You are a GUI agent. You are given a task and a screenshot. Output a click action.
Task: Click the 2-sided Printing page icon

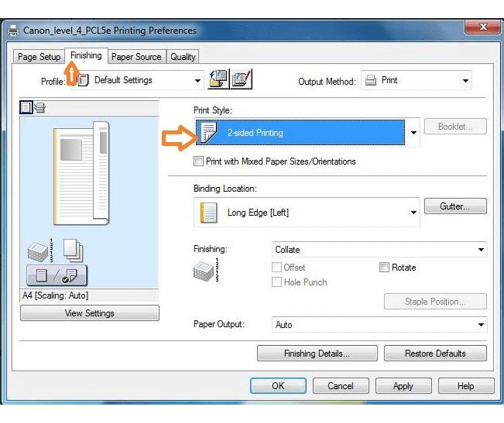click(x=208, y=133)
